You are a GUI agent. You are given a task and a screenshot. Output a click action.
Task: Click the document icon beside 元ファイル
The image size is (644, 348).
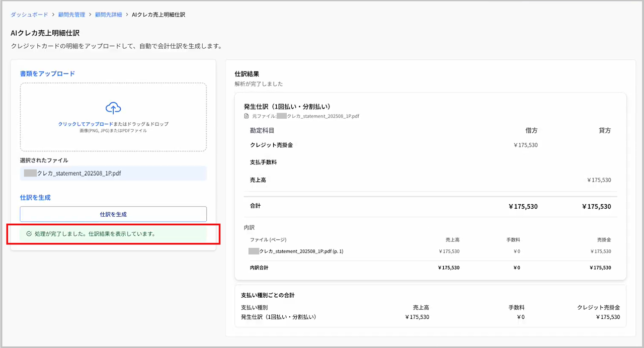(247, 116)
